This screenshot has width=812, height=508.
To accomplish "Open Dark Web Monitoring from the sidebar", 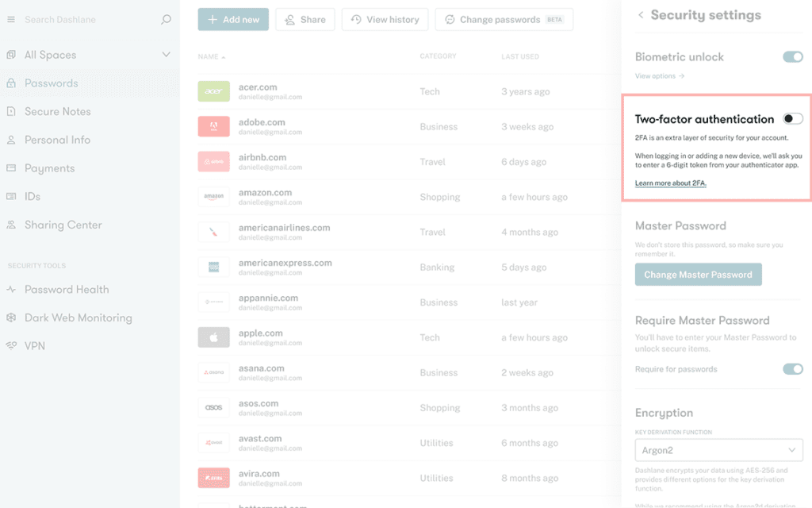I will pyautogui.click(x=77, y=317).
